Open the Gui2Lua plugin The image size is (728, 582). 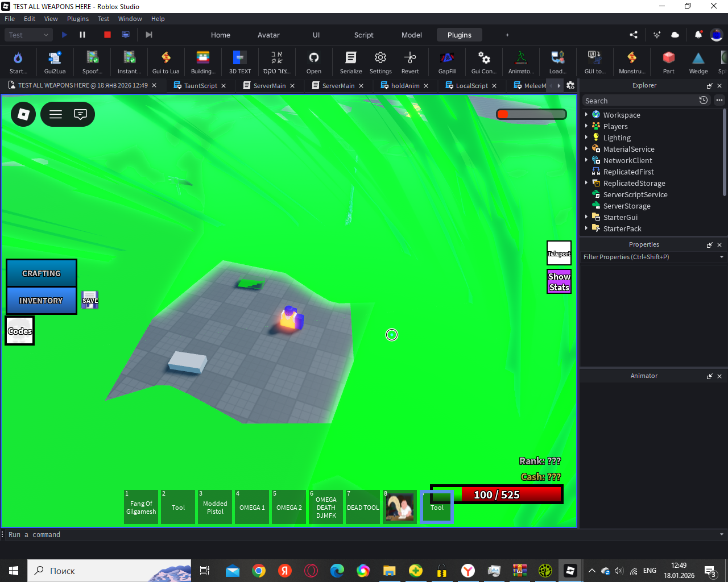click(55, 61)
